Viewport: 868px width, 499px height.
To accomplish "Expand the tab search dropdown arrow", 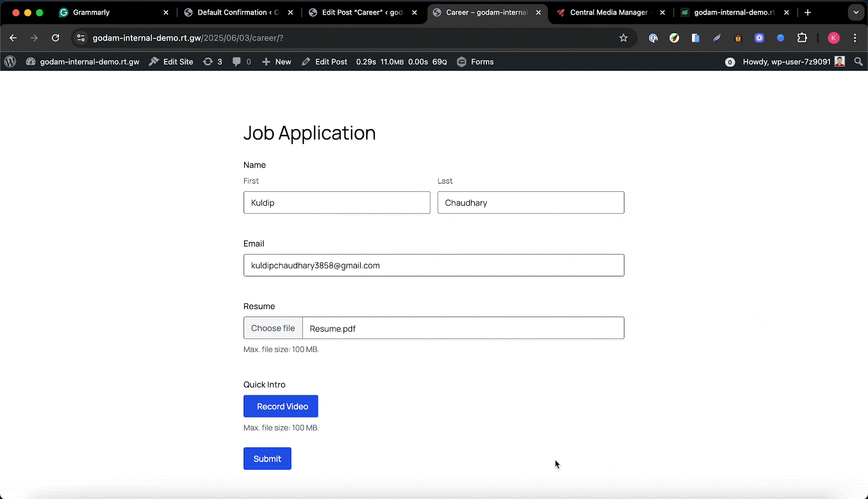I will pos(856,12).
